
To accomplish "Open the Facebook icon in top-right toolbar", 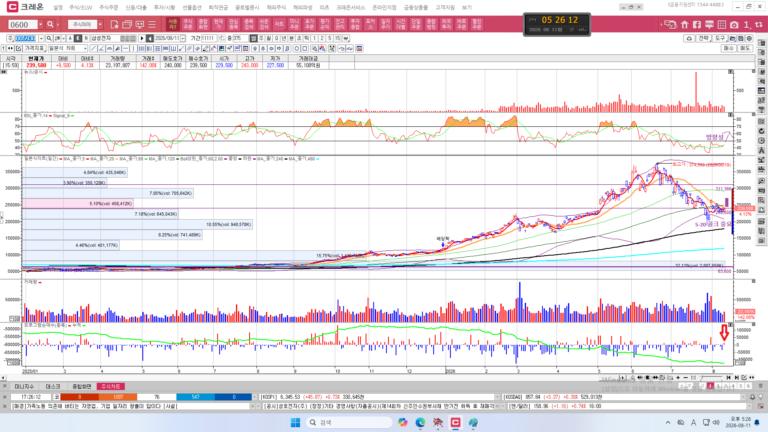I will coord(697,24).
